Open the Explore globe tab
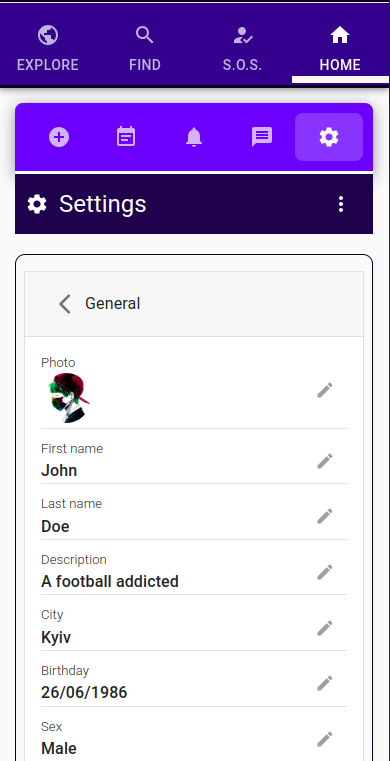 coord(48,49)
